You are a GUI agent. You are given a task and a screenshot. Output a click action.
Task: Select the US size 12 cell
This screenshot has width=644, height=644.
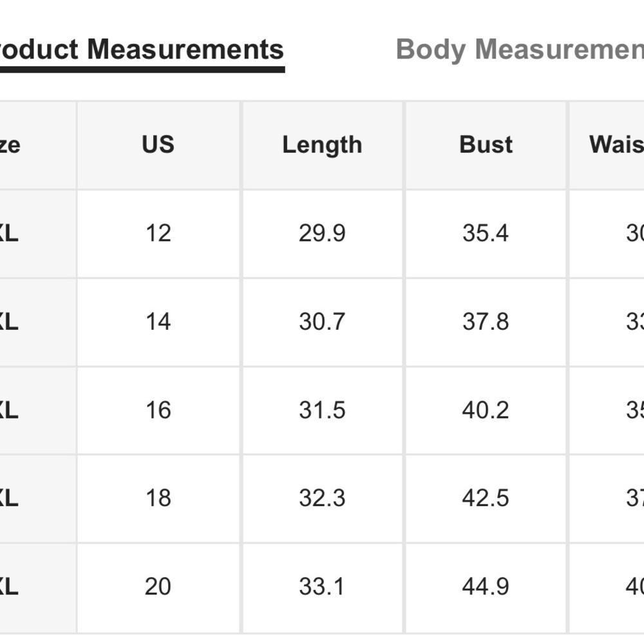[x=158, y=233]
